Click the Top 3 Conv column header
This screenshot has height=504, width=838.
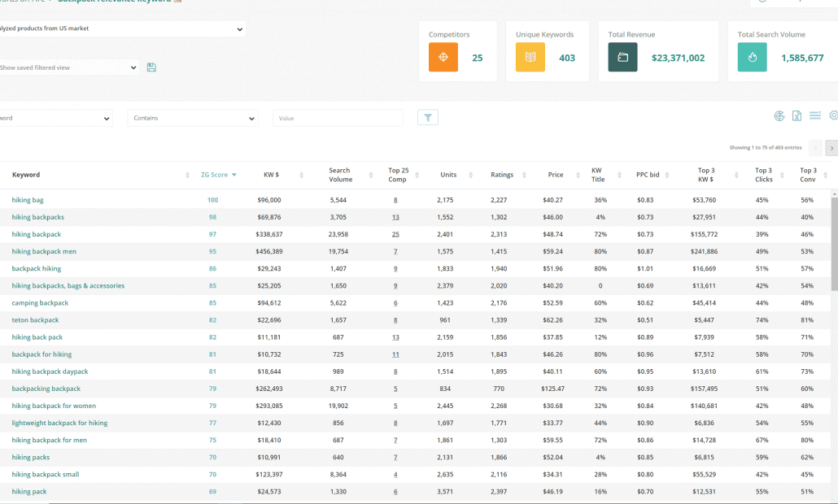point(808,175)
